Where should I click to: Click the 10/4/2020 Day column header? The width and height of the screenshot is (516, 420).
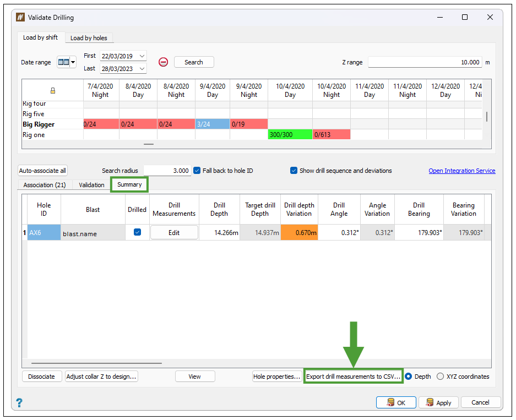point(290,90)
